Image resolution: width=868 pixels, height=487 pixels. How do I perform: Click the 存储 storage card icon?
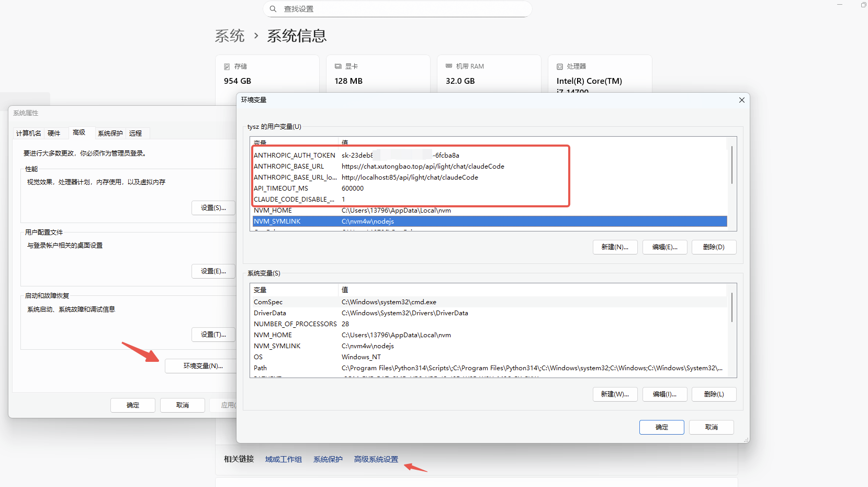coord(227,66)
